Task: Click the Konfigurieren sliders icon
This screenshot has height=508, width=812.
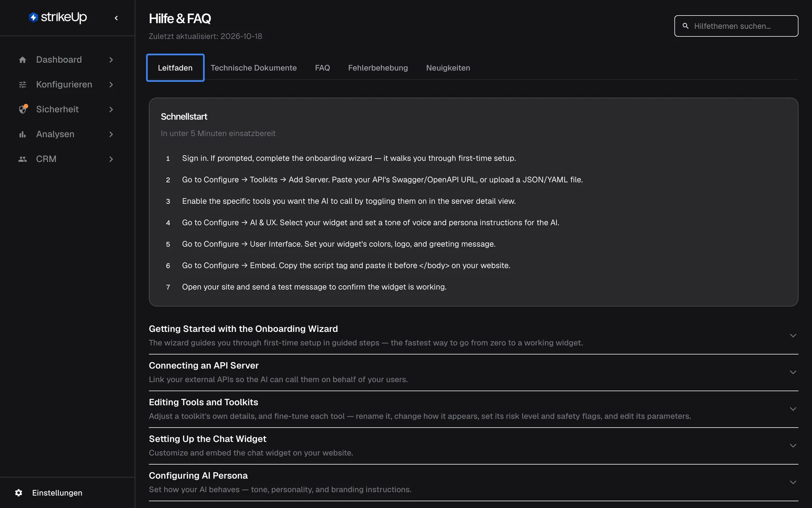Action: [x=23, y=84]
